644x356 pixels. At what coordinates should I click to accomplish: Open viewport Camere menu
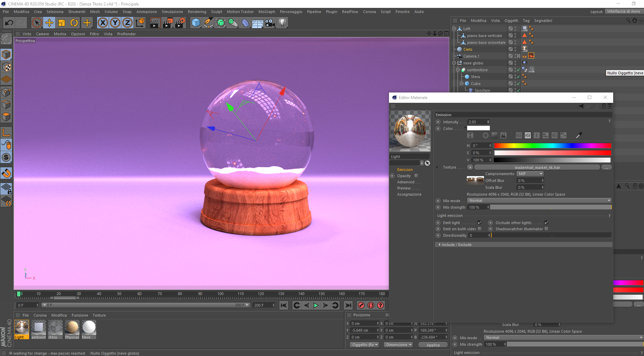42,34
